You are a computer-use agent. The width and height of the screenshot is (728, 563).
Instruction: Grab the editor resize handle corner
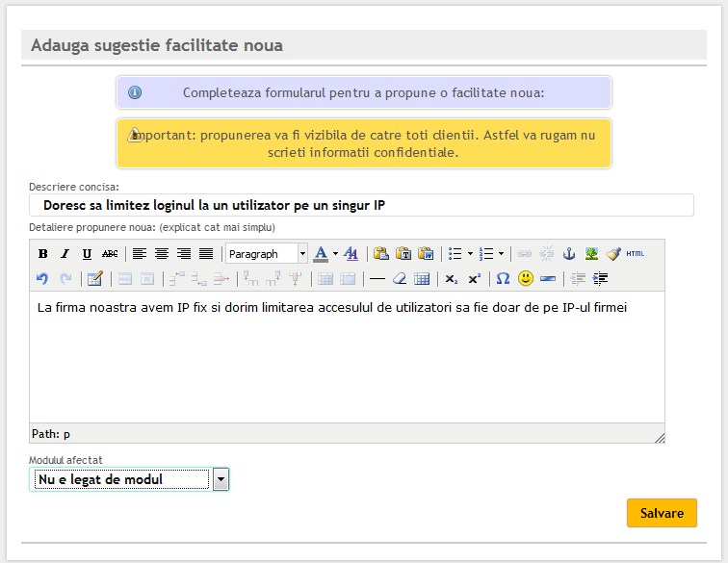click(660, 438)
